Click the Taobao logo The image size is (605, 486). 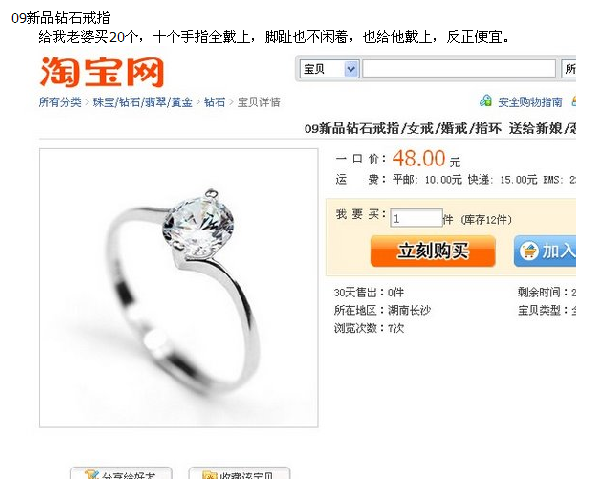(102, 72)
